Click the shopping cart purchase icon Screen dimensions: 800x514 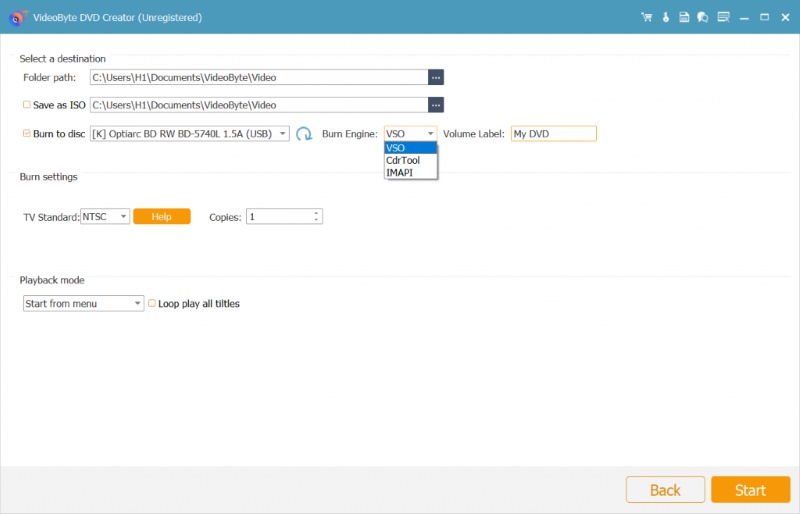point(647,17)
